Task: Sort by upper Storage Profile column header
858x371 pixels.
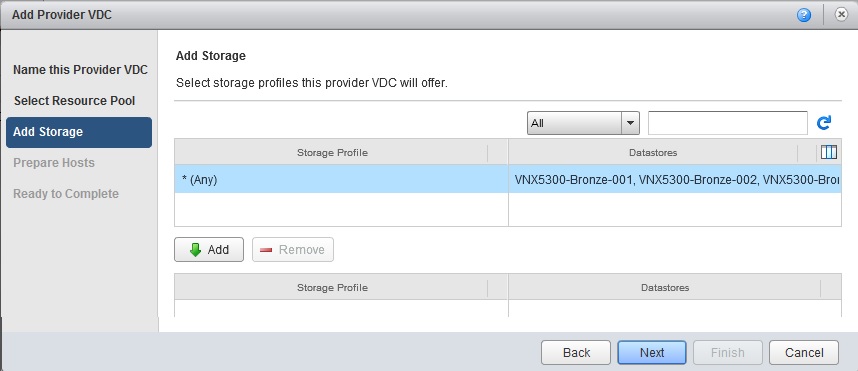Action: (x=332, y=153)
